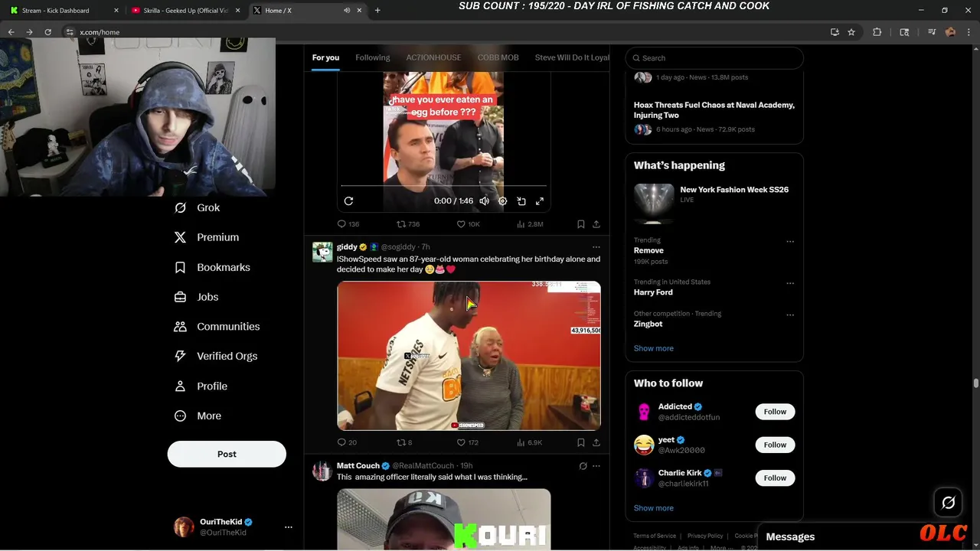Open Profile in the sidebar
The height and width of the screenshot is (551, 980).
(x=201, y=386)
